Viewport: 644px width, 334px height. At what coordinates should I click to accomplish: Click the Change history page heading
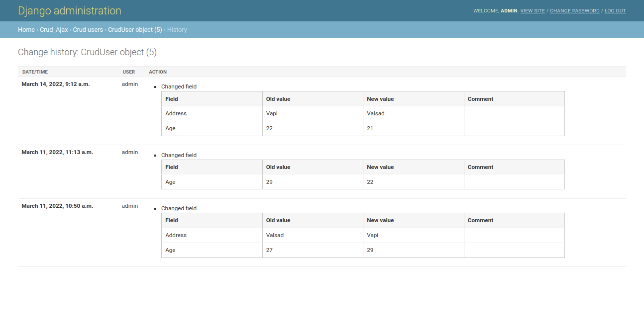coord(87,52)
